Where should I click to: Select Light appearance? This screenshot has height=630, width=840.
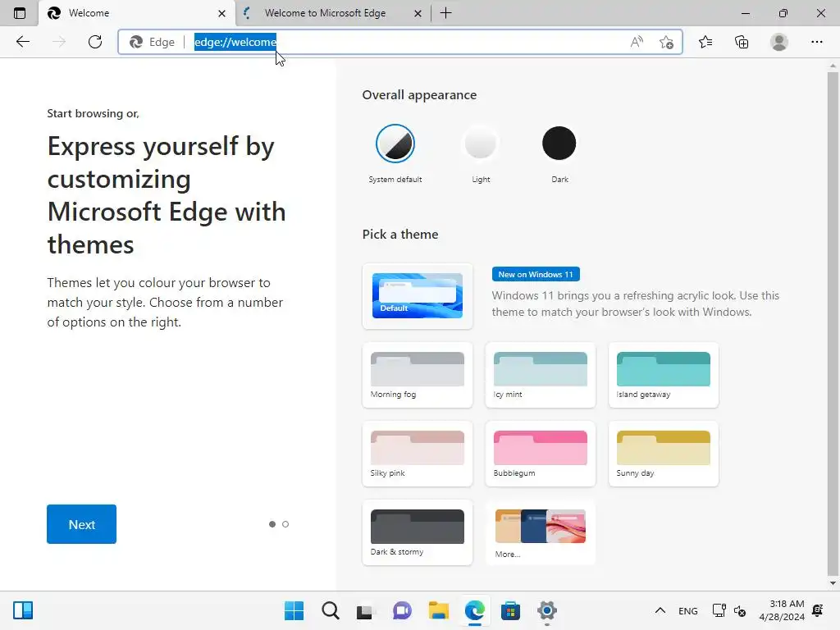[481, 144]
